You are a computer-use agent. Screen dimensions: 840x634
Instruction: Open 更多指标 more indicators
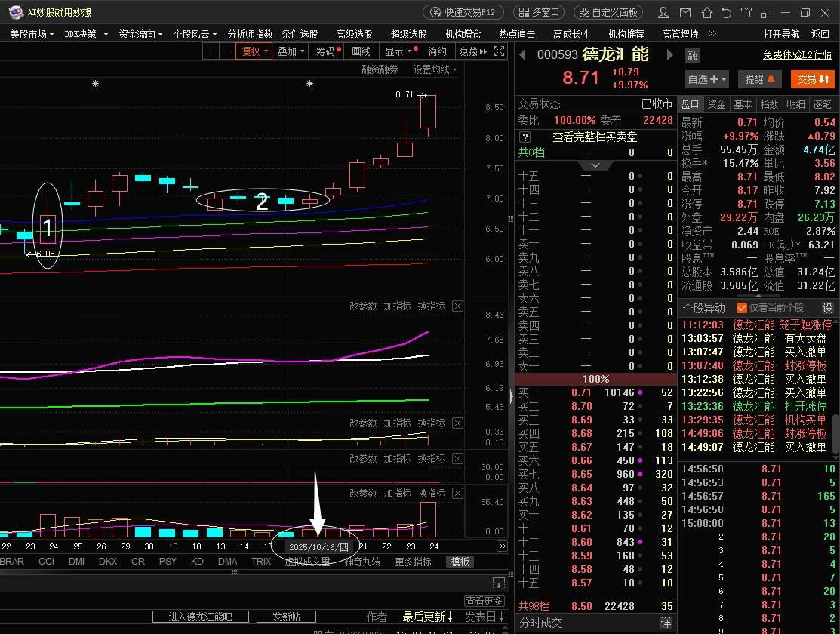pos(413,562)
